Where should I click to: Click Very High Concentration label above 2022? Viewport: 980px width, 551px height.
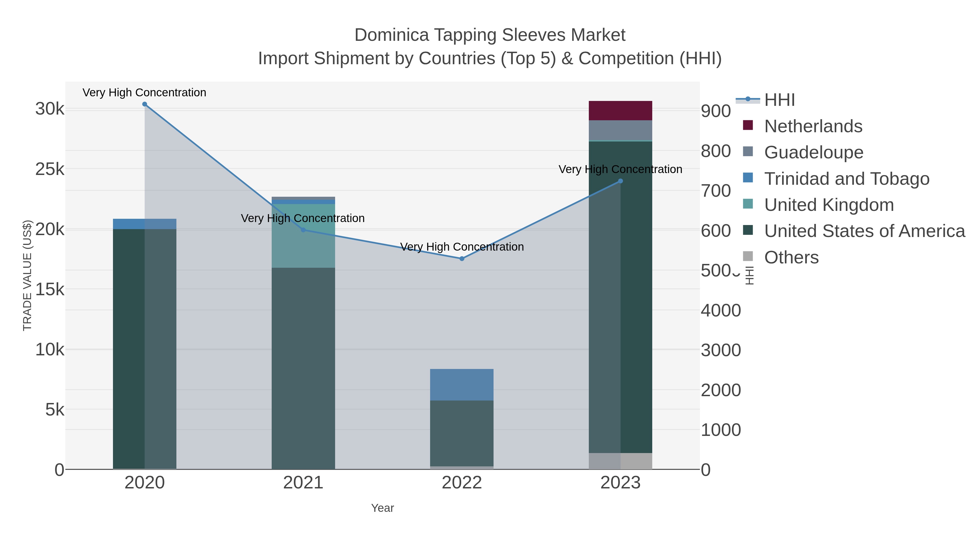click(x=462, y=247)
